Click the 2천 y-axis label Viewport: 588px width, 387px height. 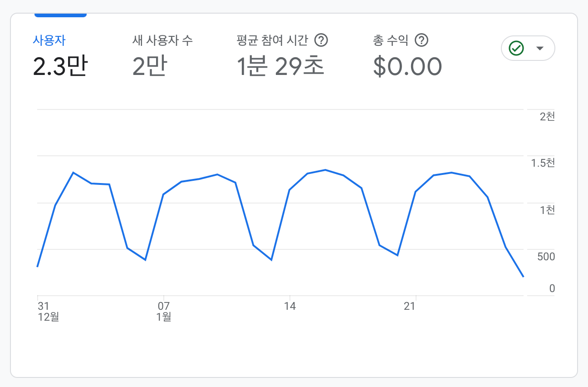(x=547, y=116)
